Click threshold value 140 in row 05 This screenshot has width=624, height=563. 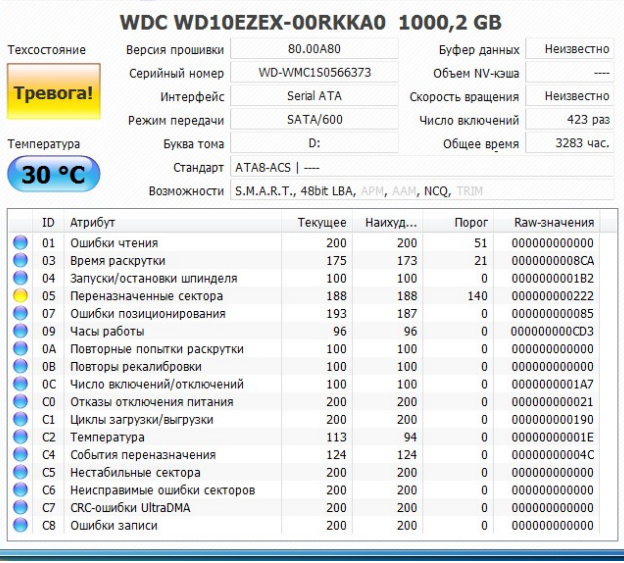(477, 296)
